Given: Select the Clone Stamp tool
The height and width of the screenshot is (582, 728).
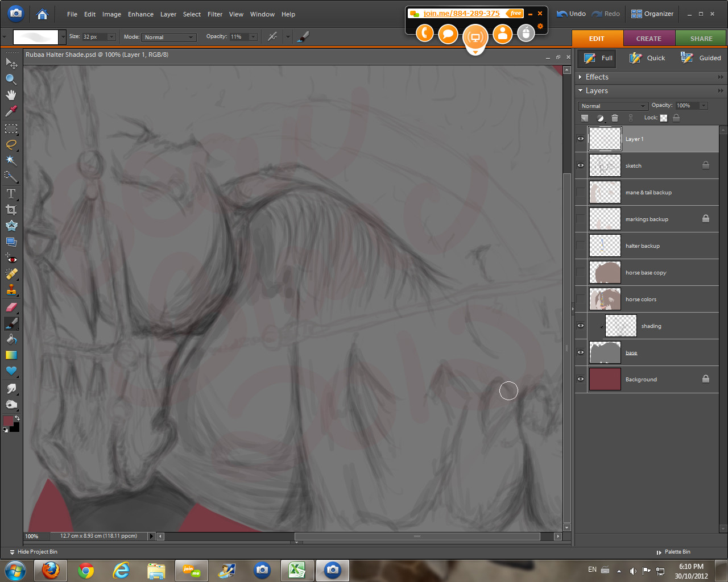Looking at the screenshot, I should [11, 290].
